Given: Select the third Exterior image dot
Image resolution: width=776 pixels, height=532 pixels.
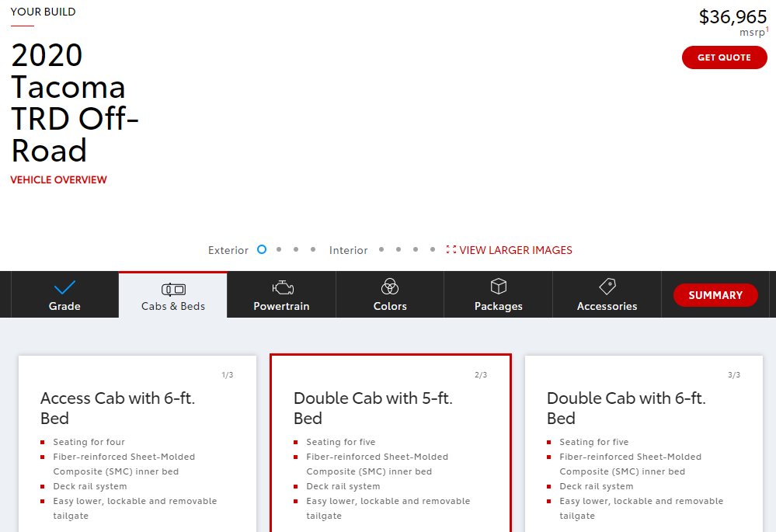Looking at the screenshot, I should click(x=296, y=249).
